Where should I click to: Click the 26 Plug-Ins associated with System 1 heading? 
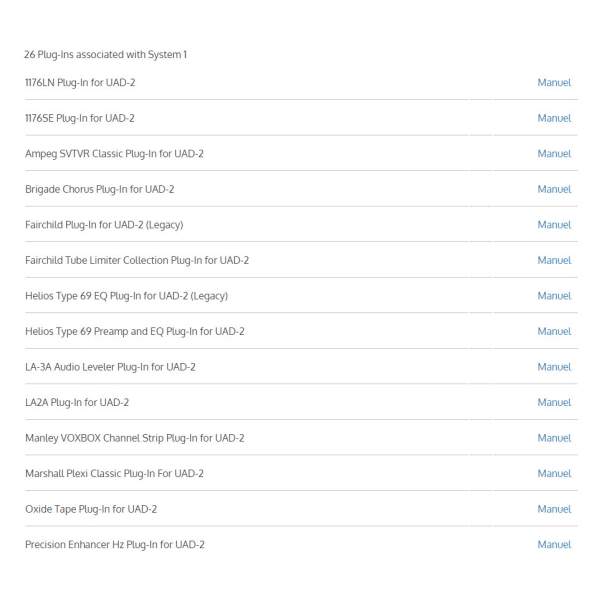click(106, 55)
